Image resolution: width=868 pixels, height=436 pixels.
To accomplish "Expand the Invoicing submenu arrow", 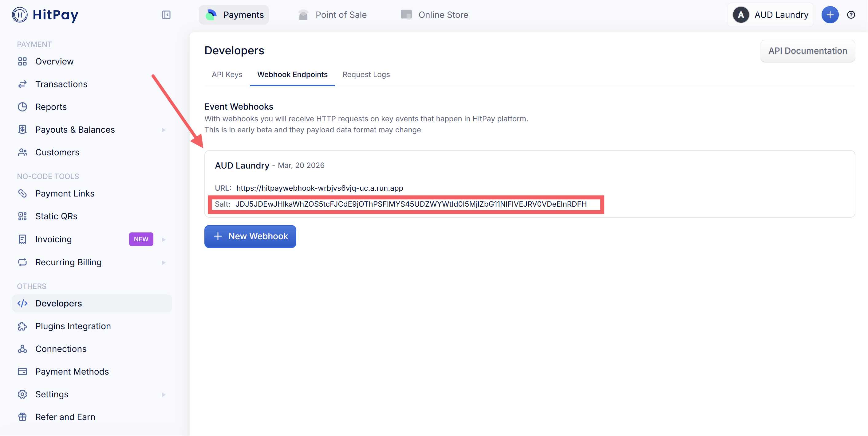I will tap(164, 239).
